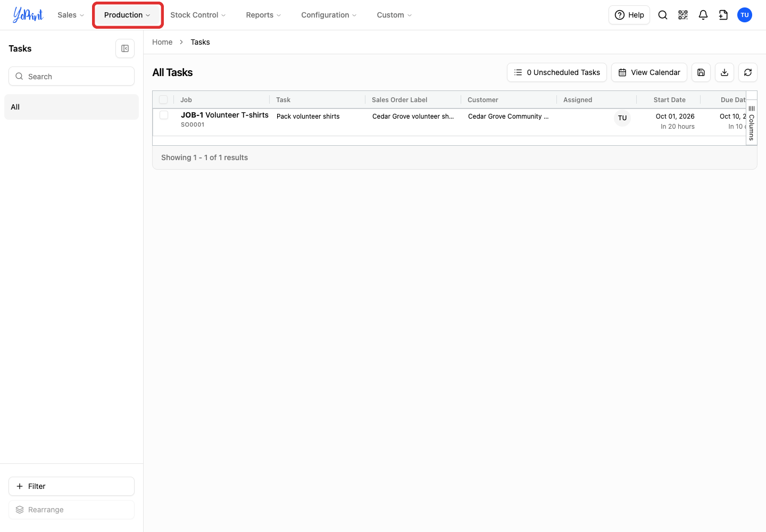Click the TU assigned avatar in row

tap(622, 118)
